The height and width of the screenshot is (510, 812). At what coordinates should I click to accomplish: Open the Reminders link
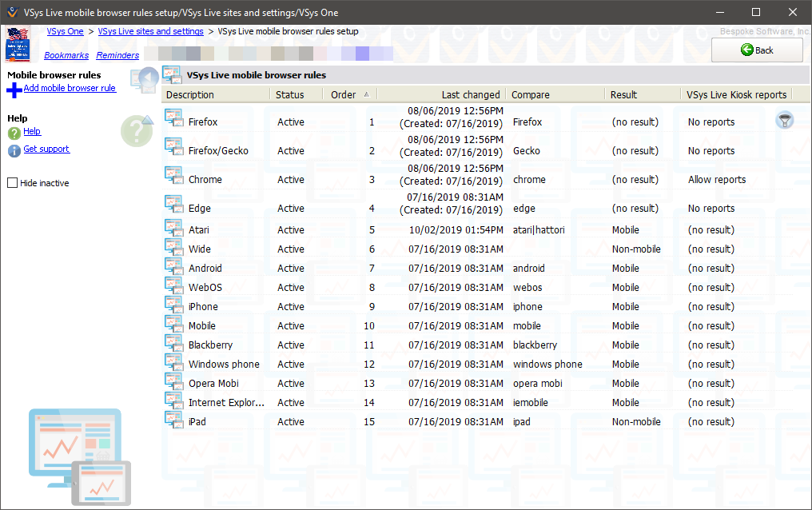coord(117,55)
